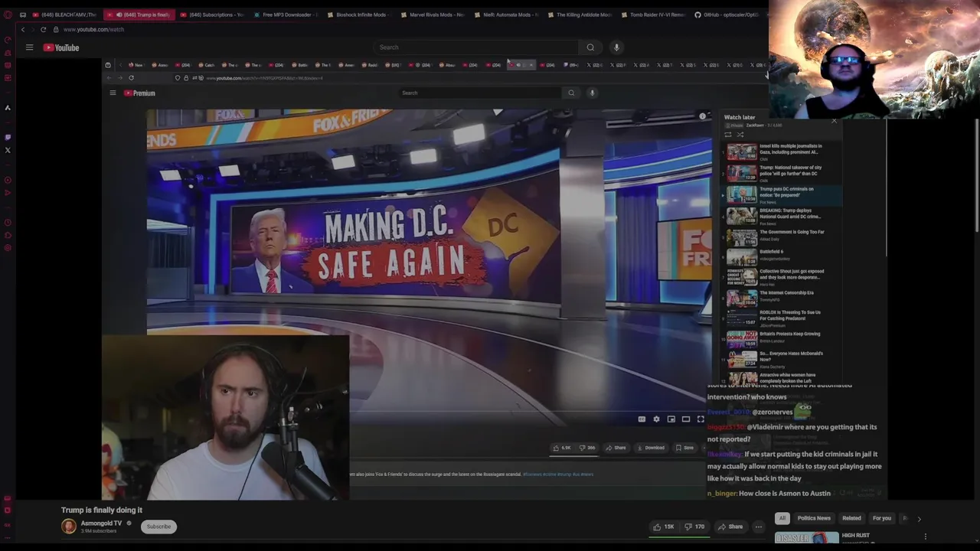Viewport: 980px width, 551px height.
Task: Open inner player settings gear
Action: point(656,419)
